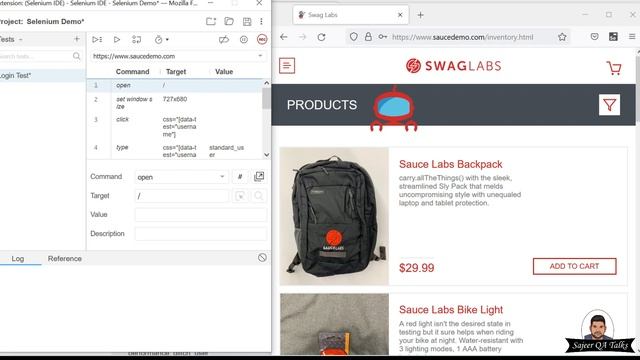Screen dimensions: 640x360
Task: Open Swag Labs hamburger menu
Action: tap(287, 66)
